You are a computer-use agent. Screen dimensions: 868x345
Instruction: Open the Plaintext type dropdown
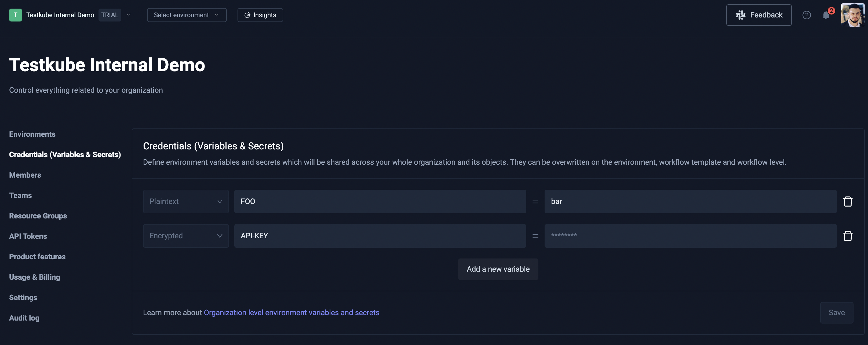coord(186,201)
